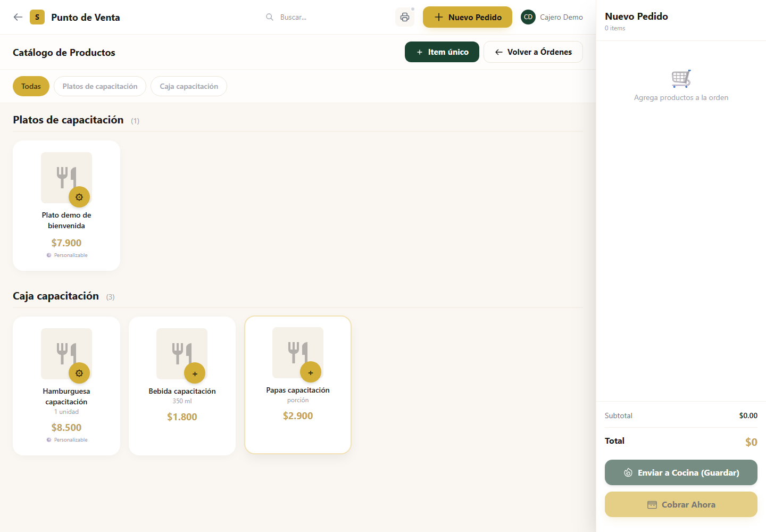Click Hamburguesa capacitación image placeholder
The image size is (766, 532).
pos(66,354)
